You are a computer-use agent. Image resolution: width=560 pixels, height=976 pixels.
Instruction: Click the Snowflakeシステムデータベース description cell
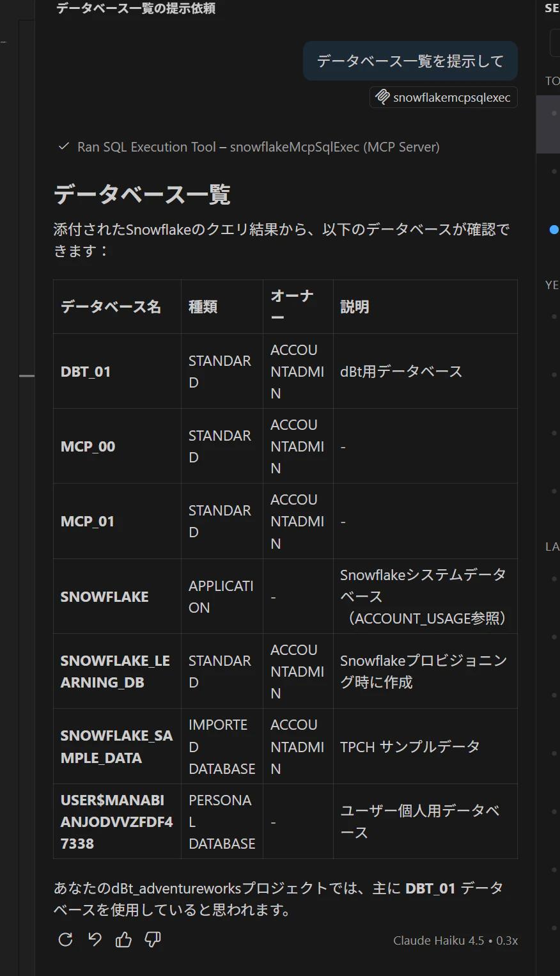pos(425,596)
